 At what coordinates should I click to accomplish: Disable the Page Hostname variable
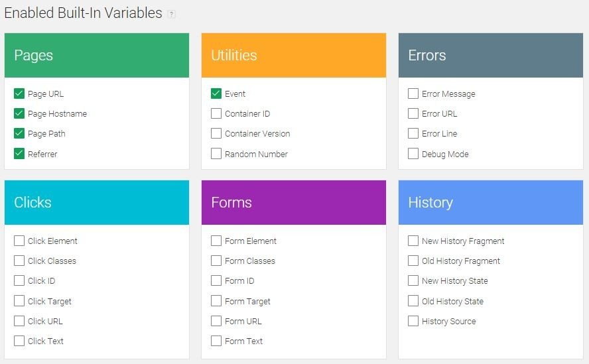click(x=19, y=113)
